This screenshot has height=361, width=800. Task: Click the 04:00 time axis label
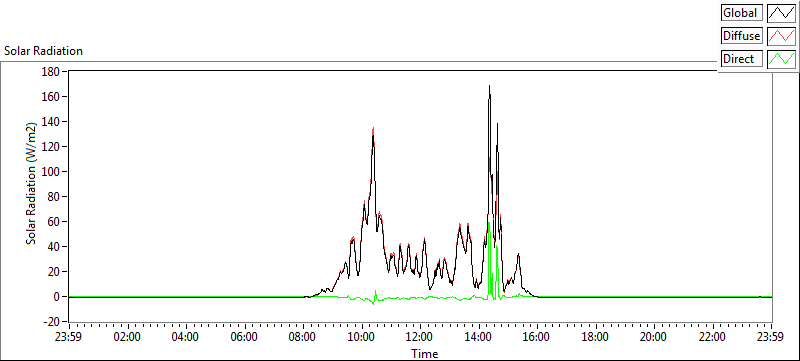[x=186, y=337]
